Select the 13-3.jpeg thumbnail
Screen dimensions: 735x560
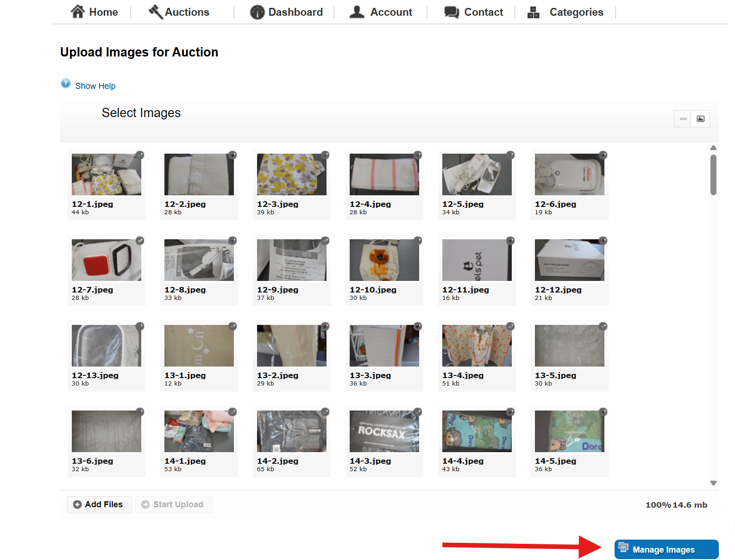(384, 346)
